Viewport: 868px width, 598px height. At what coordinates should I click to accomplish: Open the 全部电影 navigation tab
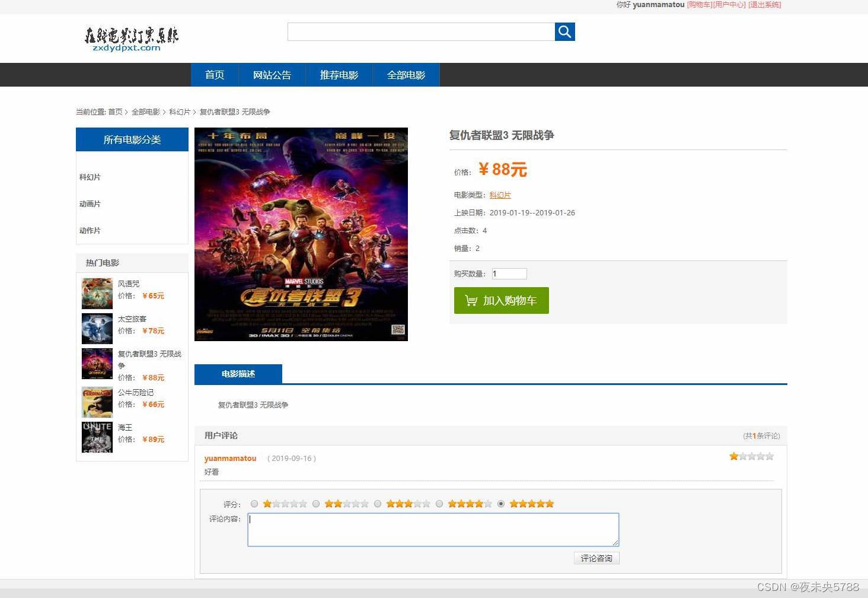click(x=406, y=75)
